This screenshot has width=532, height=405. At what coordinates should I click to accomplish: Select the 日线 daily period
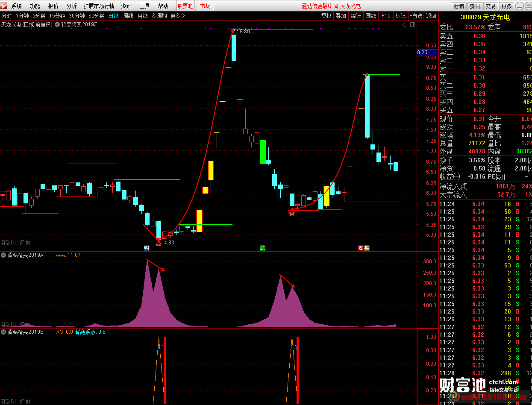coord(114,16)
